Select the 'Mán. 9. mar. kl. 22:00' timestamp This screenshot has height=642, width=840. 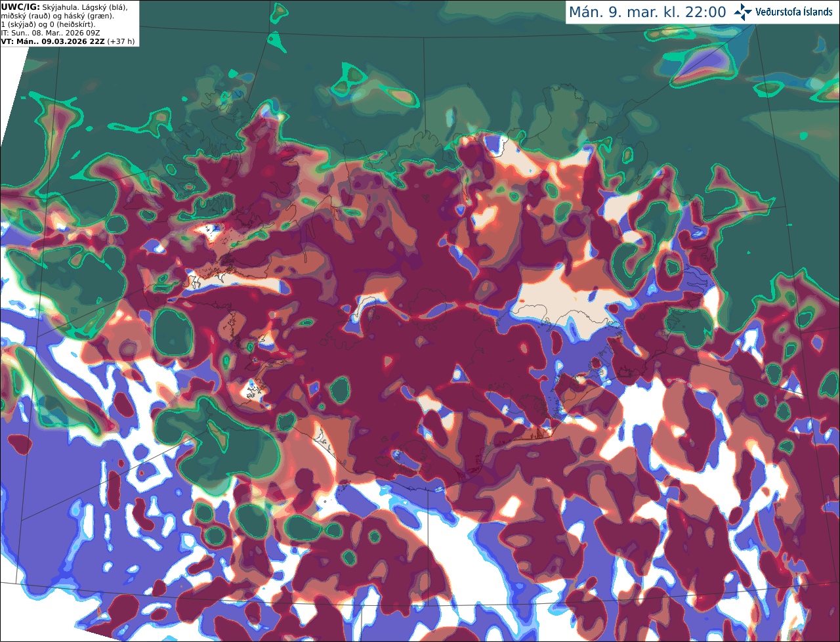point(647,12)
